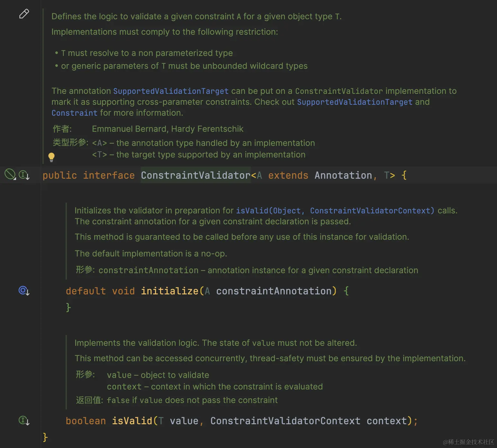Follow the Constraint documentation link
497x448 pixels.
[x=74, y=113]
